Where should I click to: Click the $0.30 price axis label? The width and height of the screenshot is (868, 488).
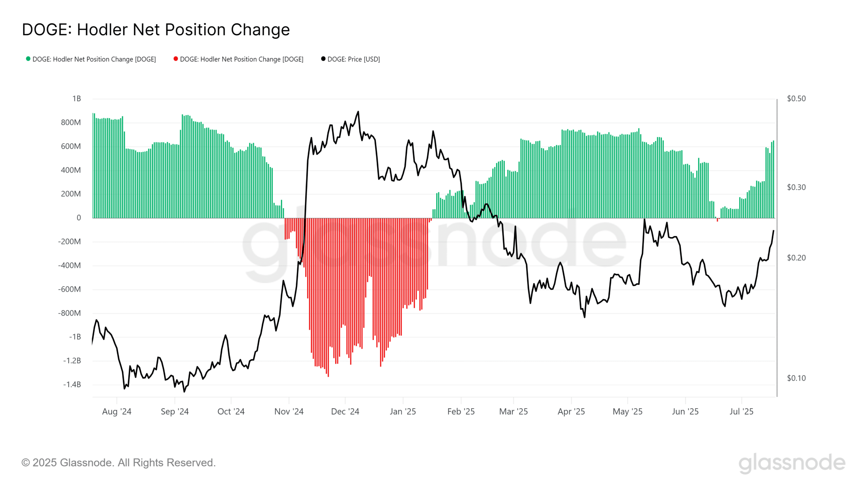pos(796,187)
